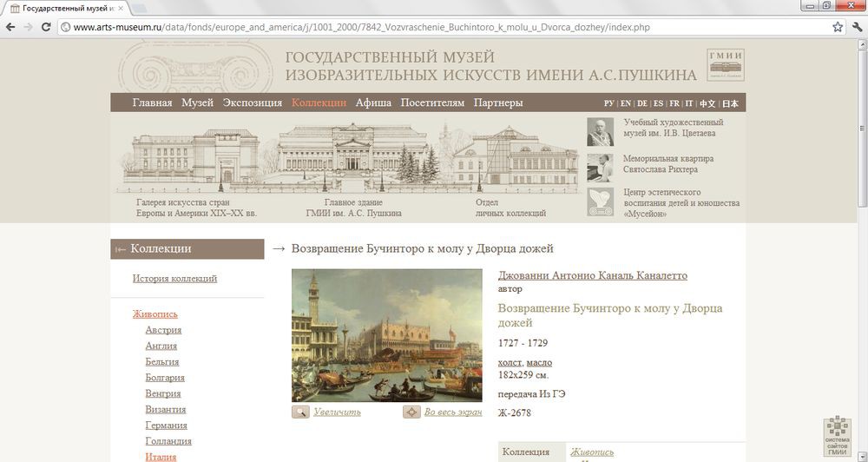
Task: Select Австрия in the country list
Action: click(163, 330)
